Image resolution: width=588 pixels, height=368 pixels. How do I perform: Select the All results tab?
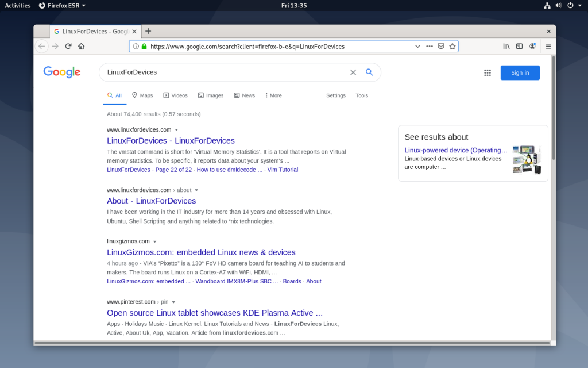tap(114, 95)
